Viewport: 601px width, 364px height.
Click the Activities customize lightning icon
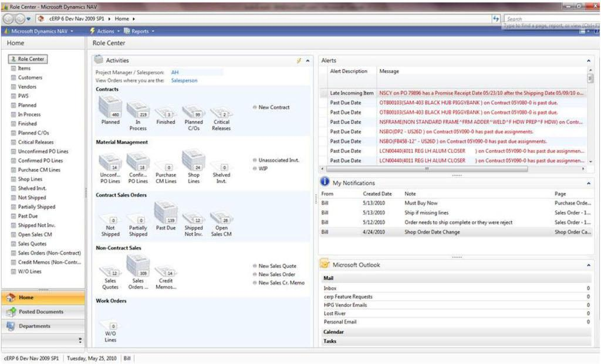(299, 60)
